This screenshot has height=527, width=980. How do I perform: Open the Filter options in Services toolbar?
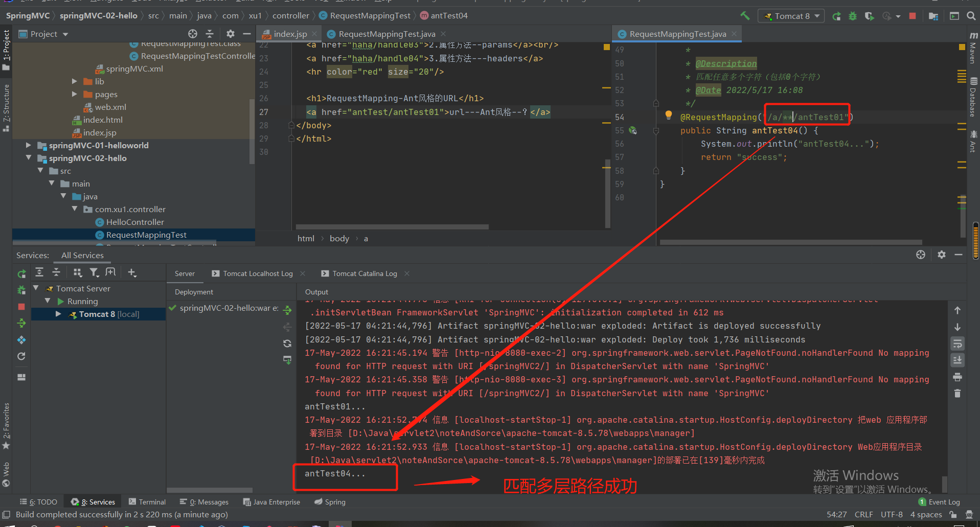[94, 272]
